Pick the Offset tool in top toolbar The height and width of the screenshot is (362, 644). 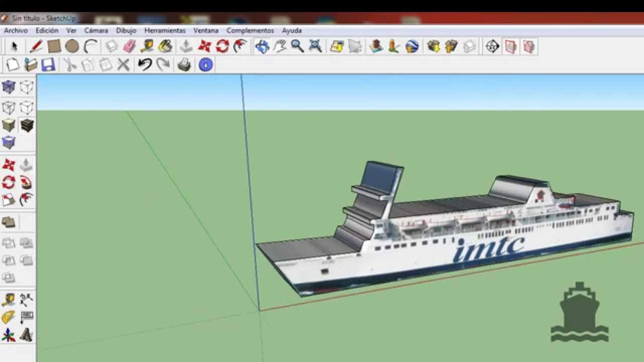pos(240,46)
